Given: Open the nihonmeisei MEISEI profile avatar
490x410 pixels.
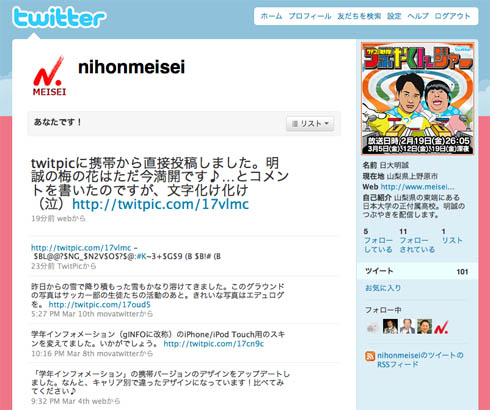Looking at the screenshot, I should coord(49,76).
